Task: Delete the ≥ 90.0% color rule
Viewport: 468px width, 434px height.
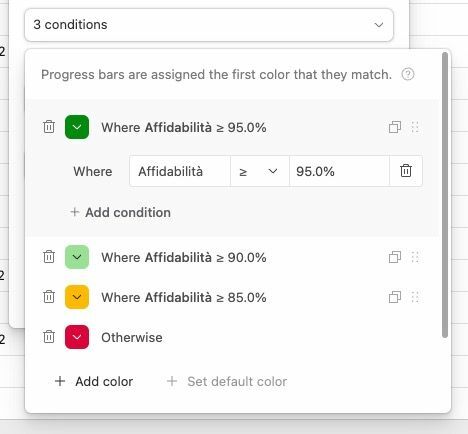Action: click(x=49, y=257)
